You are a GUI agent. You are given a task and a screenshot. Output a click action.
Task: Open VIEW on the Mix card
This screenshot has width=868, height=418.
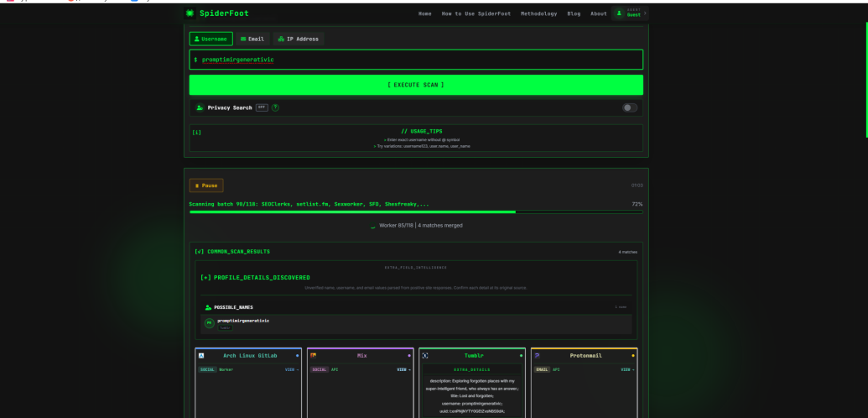click(x=403, y=370)
